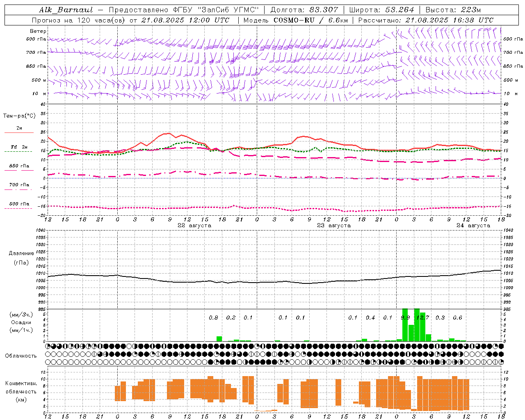Click the Td 2м dew point legend label
This screenshot has width=525, height=420.
click(x=19, y=147)
